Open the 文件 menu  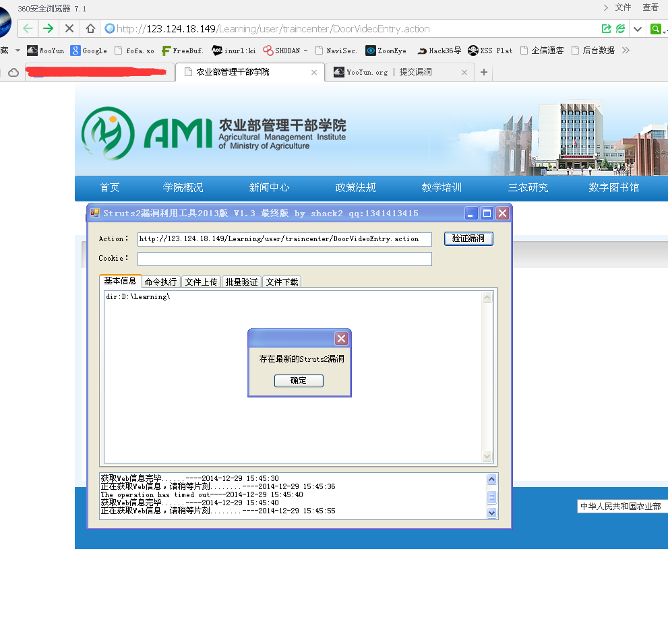pyautogui.click(x=623, y=7)
